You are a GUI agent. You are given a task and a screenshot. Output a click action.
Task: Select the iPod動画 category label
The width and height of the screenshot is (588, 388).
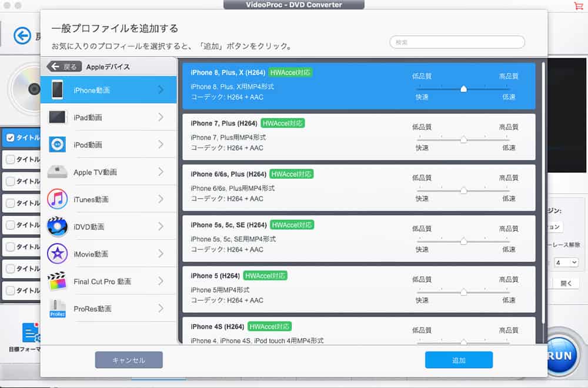pos(88,145)
